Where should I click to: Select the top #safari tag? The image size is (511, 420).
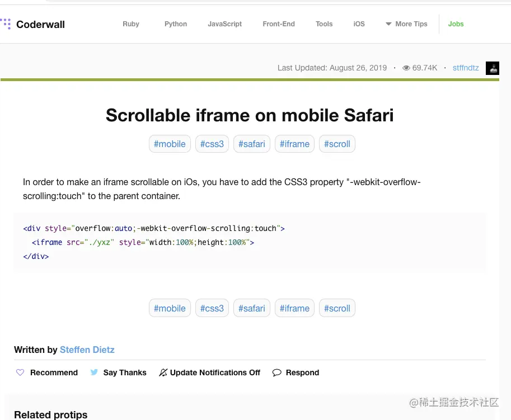click(x=252, y=144)
